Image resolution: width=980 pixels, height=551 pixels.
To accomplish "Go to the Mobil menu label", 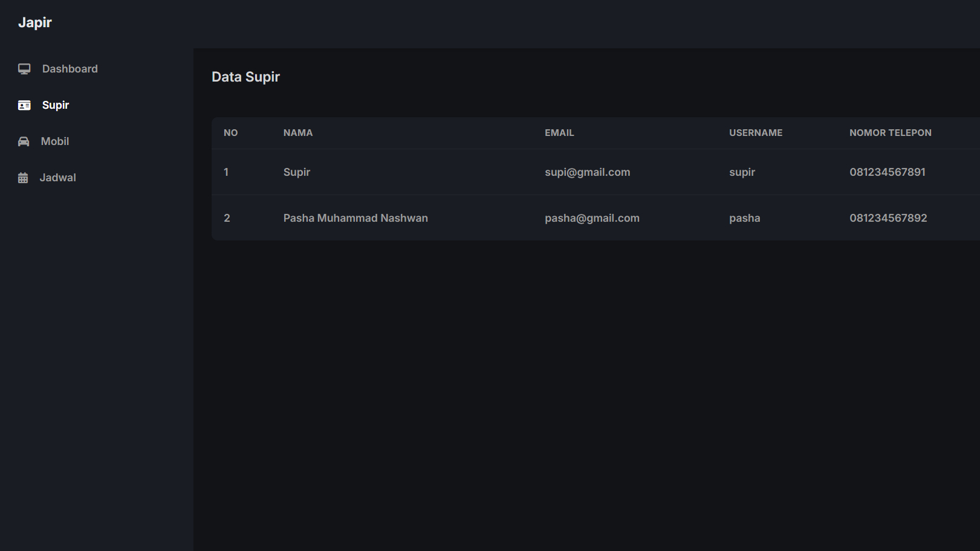I will [55, 141].
